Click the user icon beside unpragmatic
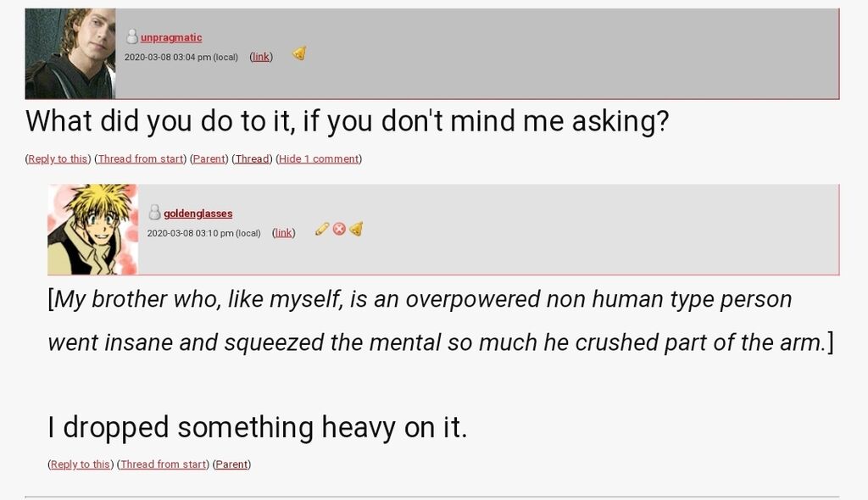Viewport: 868px width, 500px height. pyautogui.click(x=131, y=36)
